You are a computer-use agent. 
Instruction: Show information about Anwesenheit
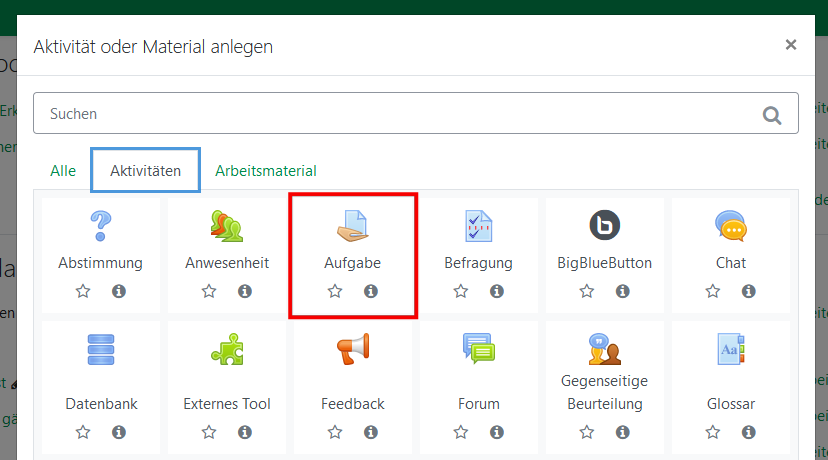coord(244,291)
